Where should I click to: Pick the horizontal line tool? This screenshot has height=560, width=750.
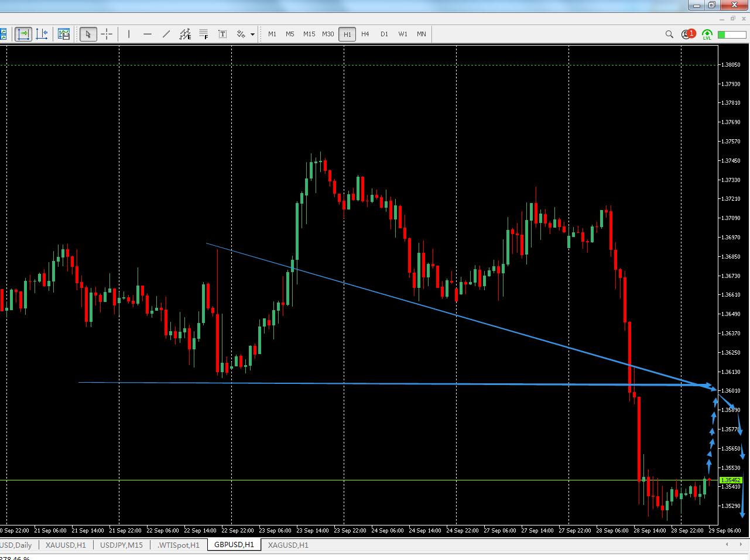tap(148, 34)
